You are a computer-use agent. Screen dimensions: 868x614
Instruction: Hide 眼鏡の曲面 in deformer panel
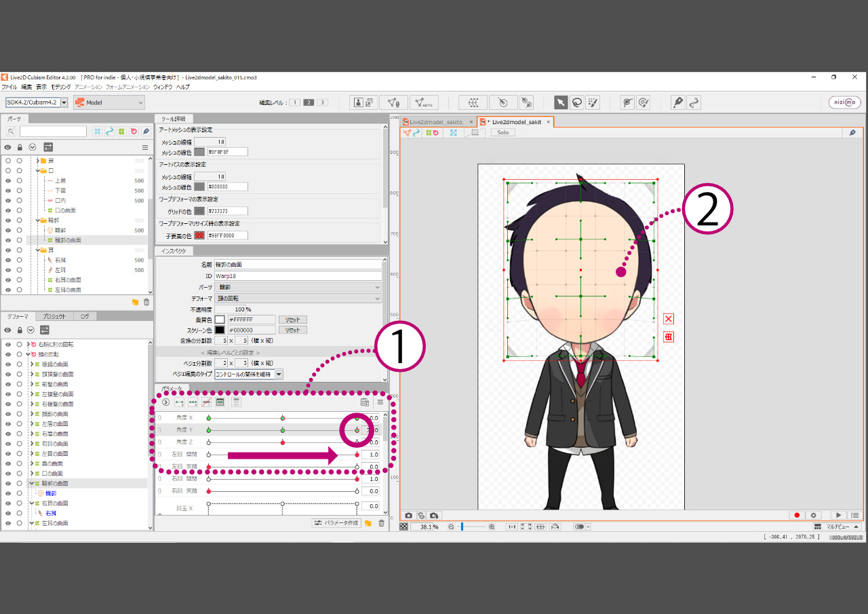pyautogui.click(x=8, y=364)
